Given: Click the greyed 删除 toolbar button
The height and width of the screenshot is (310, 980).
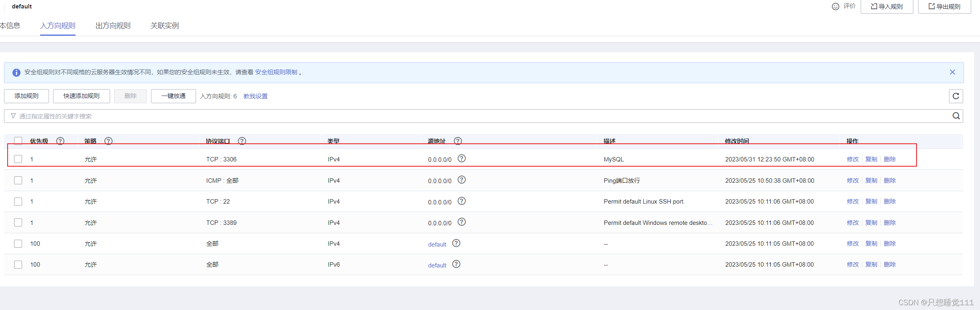Looking at the screenshot, I should point(131,96).
